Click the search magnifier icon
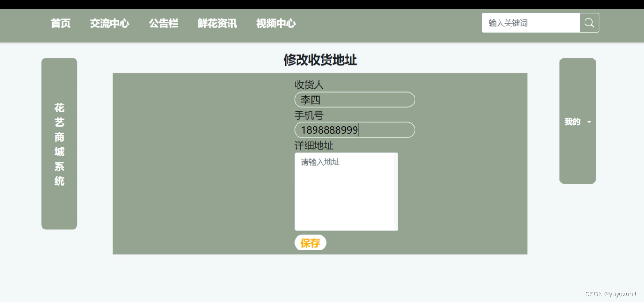The height and width of the screenshot is (302, 644). pos(589,23)
